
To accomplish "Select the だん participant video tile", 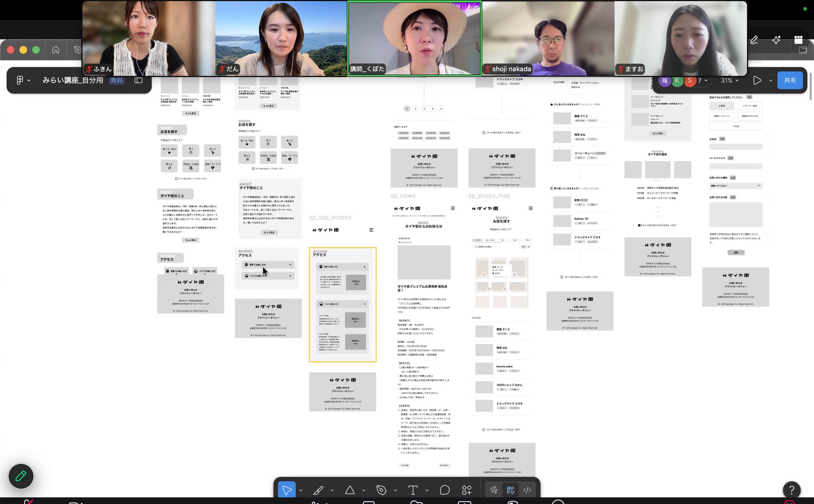I will tap(281, 38).
